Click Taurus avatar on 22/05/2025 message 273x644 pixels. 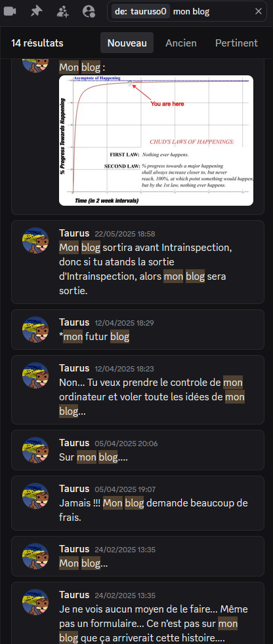[35, 240]
